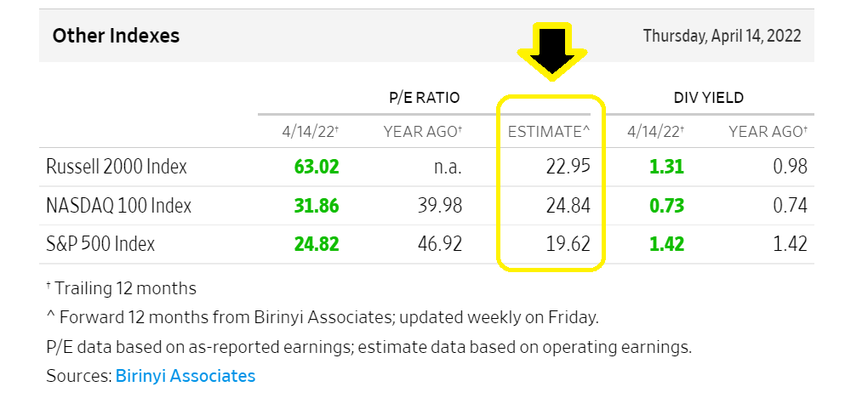868x398 pixels.
Task: Select the S&P 500 Index row label
Action: click(x=100, y=244)
